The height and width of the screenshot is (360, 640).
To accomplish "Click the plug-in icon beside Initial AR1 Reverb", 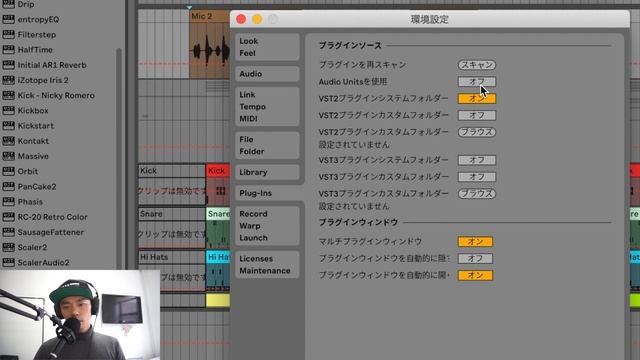I will point(8,64).
